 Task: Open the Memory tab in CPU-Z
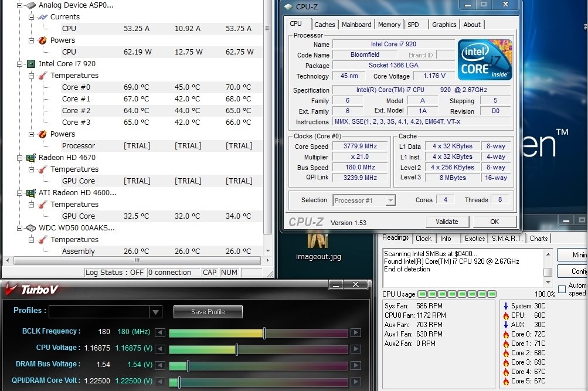pyautogui.click(x=389, y=25)
